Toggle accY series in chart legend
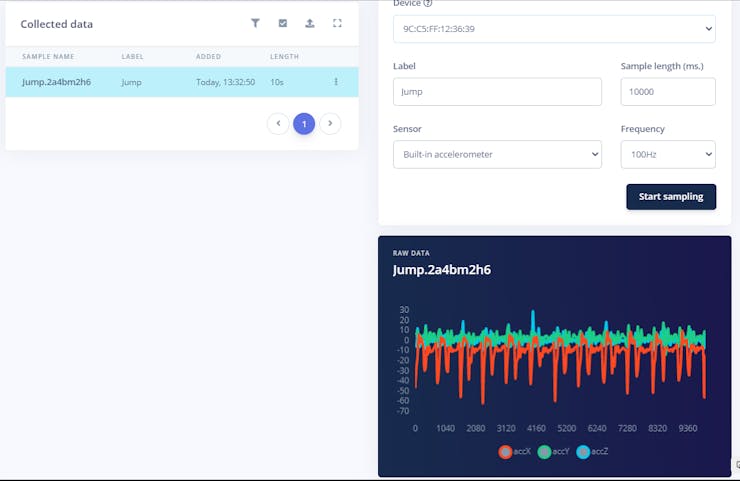 553,452
